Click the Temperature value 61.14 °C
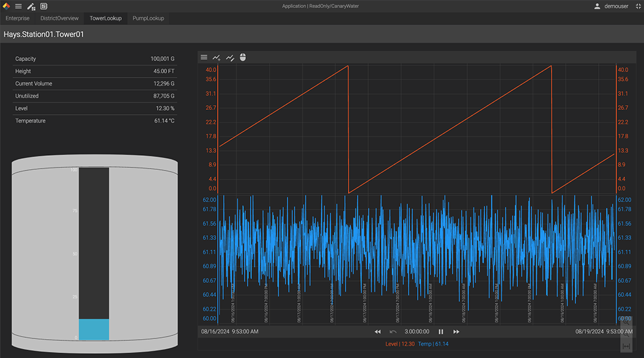This screenshot has height=358, width=644. coord(165,121)
